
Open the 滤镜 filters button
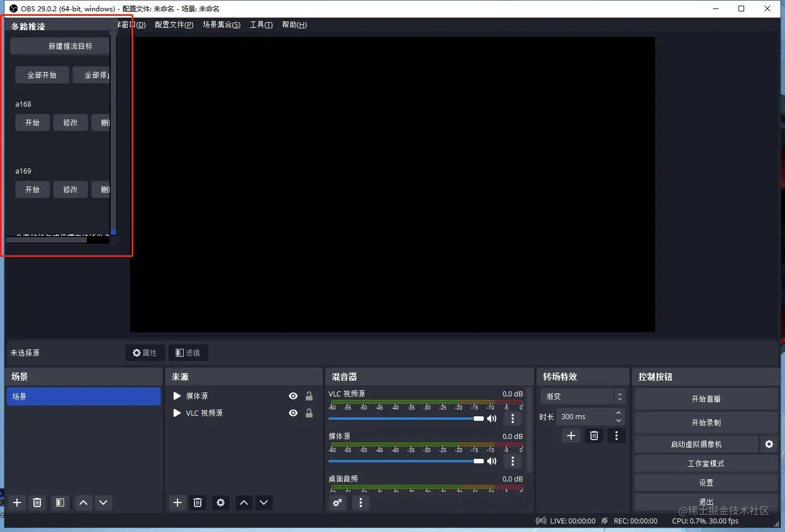pyautogui.click(x=188, y=353)
